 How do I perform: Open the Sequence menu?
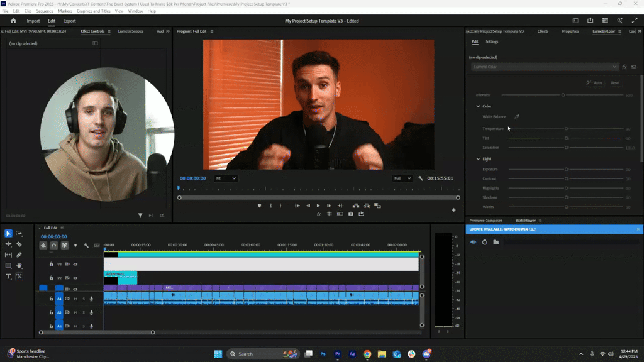(43, 10)
